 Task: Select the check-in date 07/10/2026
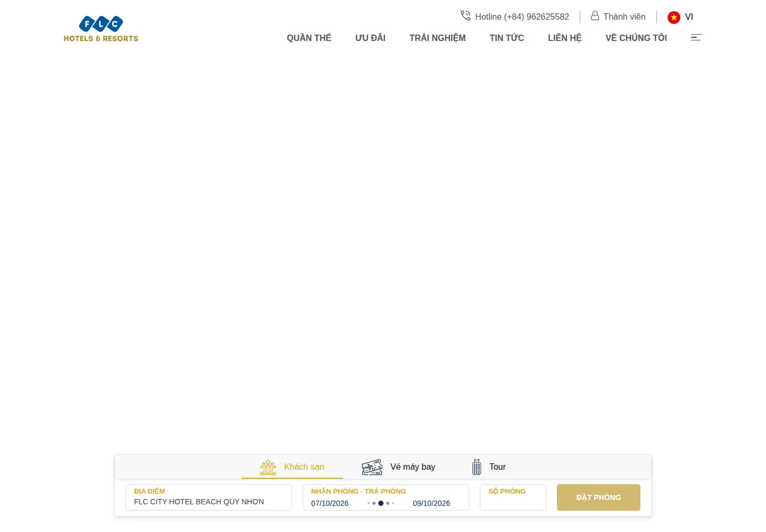[x=330, y=503]
